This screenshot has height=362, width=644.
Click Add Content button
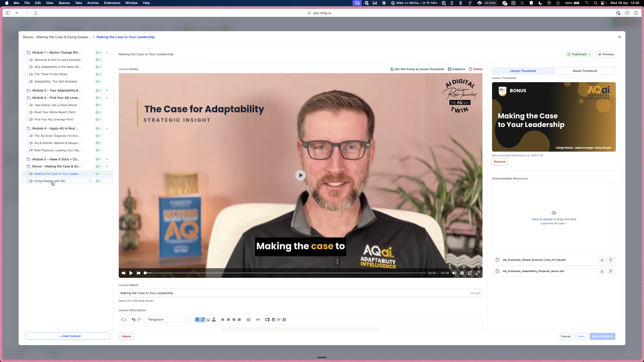68,336
